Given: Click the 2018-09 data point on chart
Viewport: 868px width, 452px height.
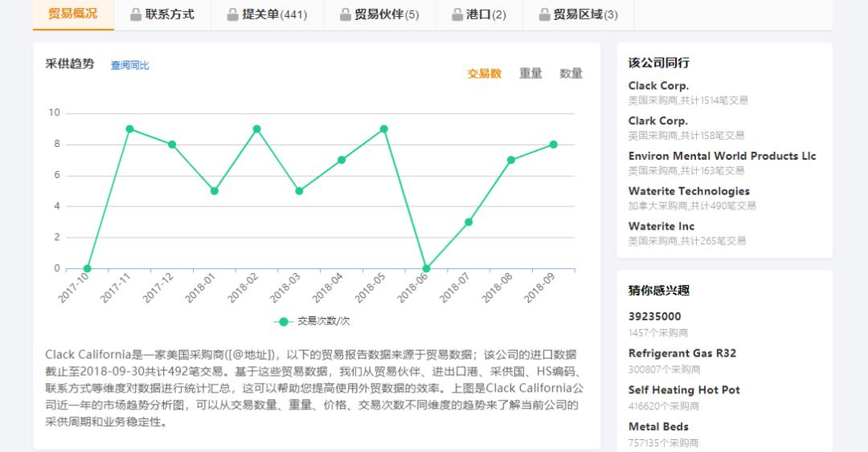Looking at the screenshot, I should [x=554, y=145].
